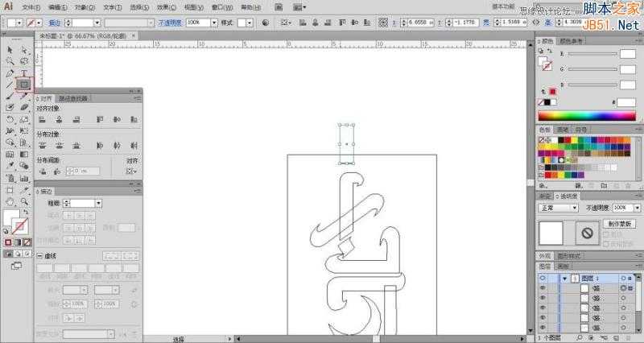
Task: Open stroke weight dropdown in control bar
Action: pyautogui.click(x=97, y=23)
